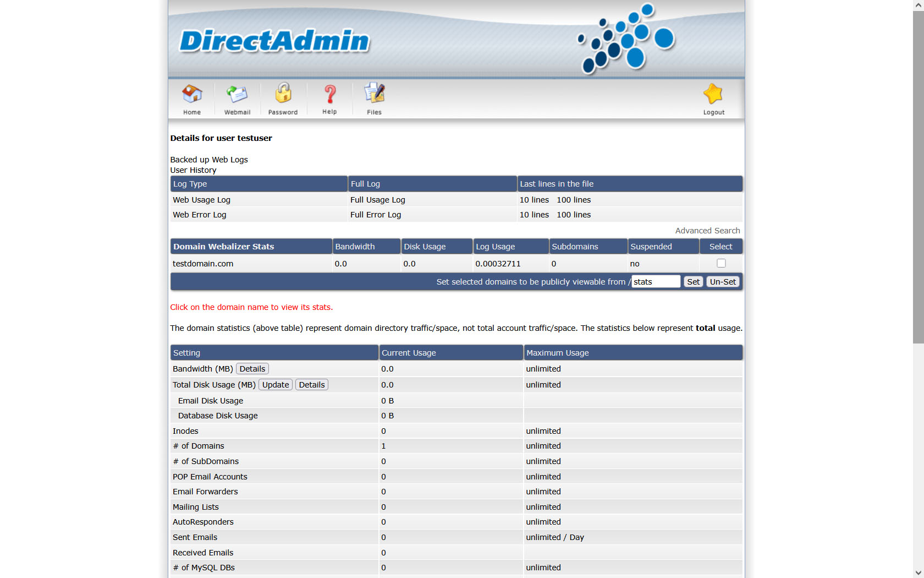
Task: Open the Files clipboard icon
Action: pyautogui.click(x=375, y=94)
